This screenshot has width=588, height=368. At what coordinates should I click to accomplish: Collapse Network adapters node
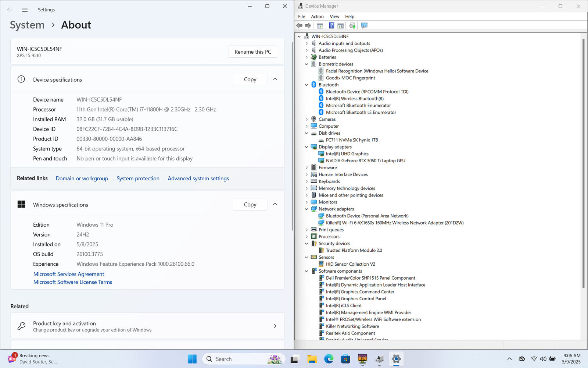(306, 209)
